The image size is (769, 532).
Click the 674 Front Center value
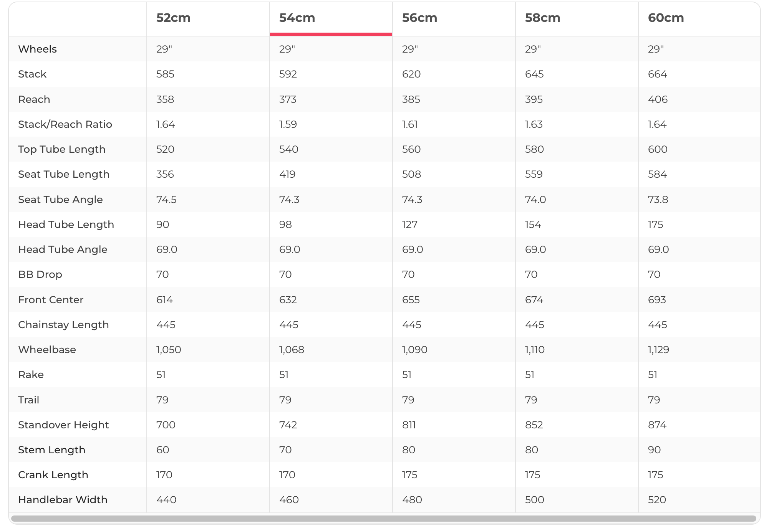[534, 300]
